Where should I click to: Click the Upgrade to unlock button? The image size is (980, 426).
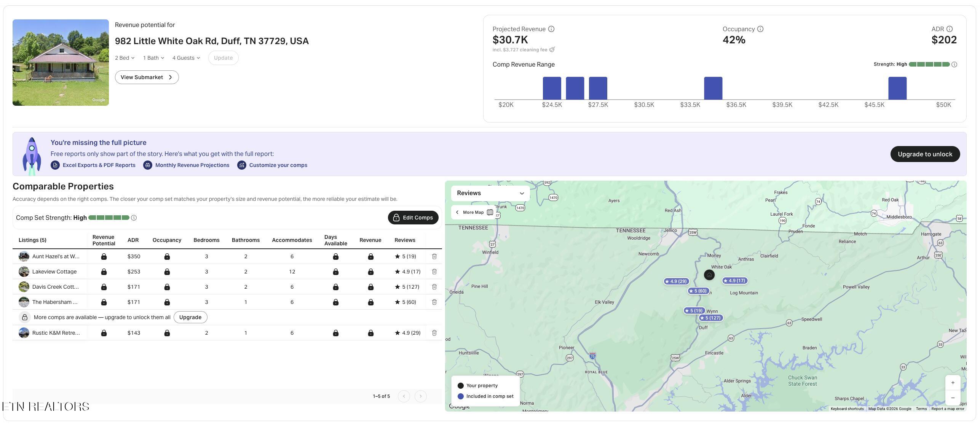tap(925, 154)
